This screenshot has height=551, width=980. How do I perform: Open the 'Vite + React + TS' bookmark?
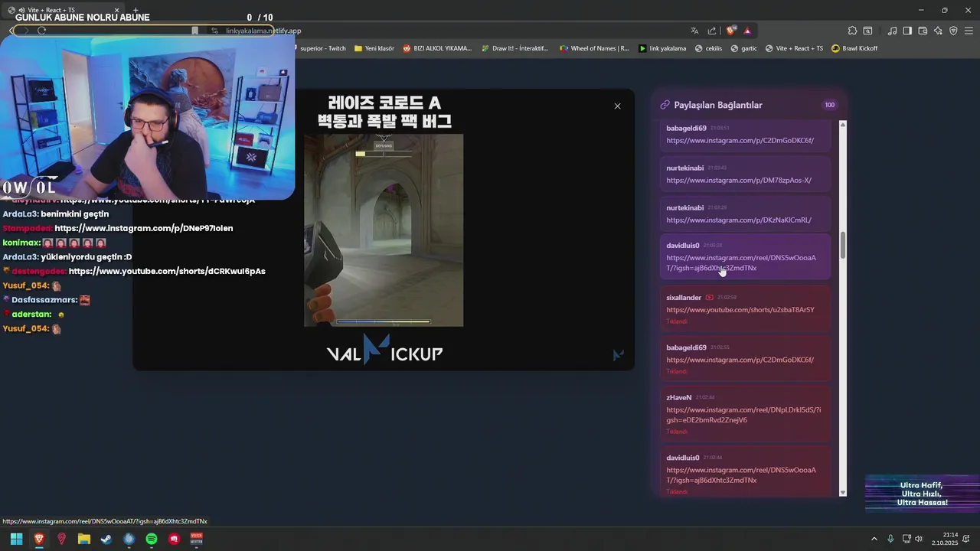tap(794, 48)
